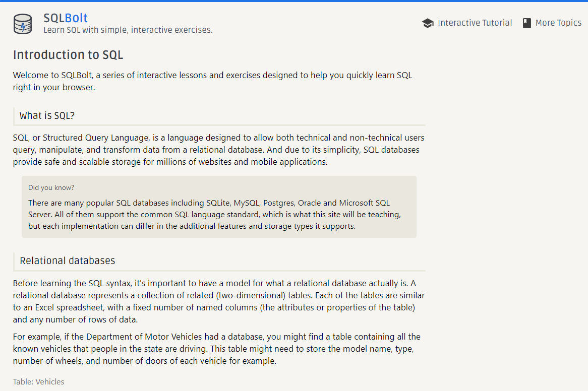Viewport: 588px width, 391px height.
Task: Click the tagline 'Learn SQL with simple, interactive exercises'
Action: 128,30
